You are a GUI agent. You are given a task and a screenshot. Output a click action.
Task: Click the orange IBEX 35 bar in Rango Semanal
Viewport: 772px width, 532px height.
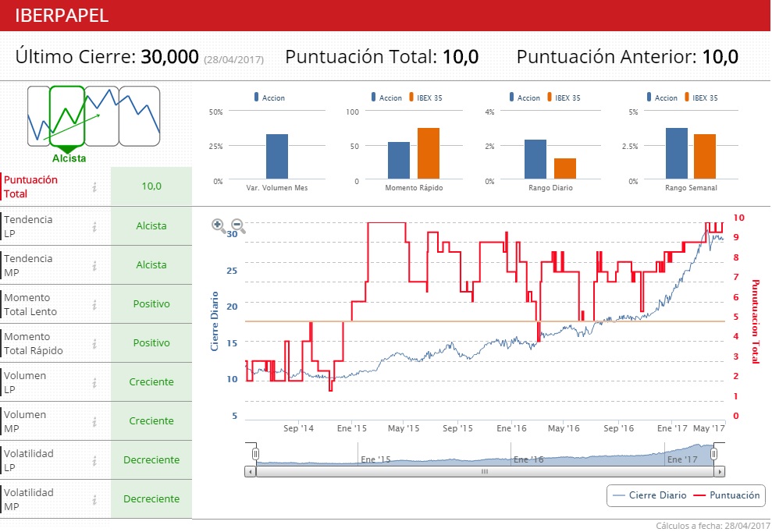coord(705,157)
